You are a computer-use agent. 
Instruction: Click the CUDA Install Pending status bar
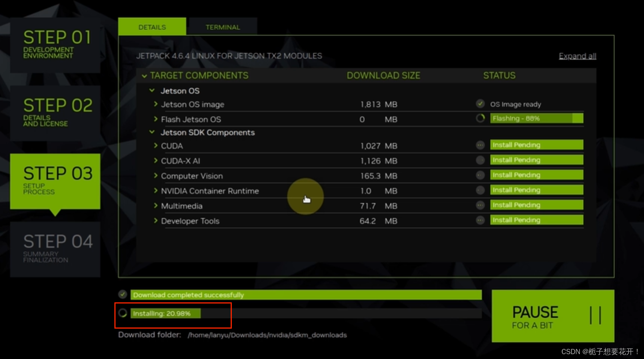[x=536, y=145]
